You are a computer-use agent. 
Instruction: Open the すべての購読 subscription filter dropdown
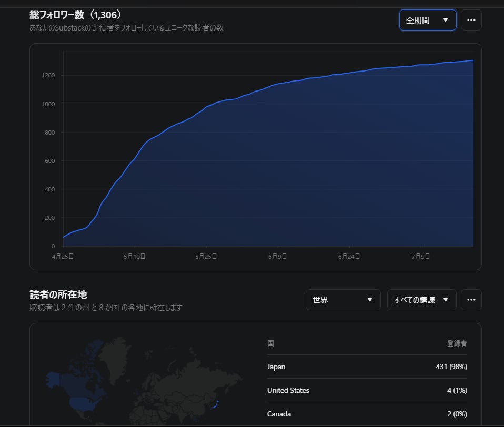[422, 300]
